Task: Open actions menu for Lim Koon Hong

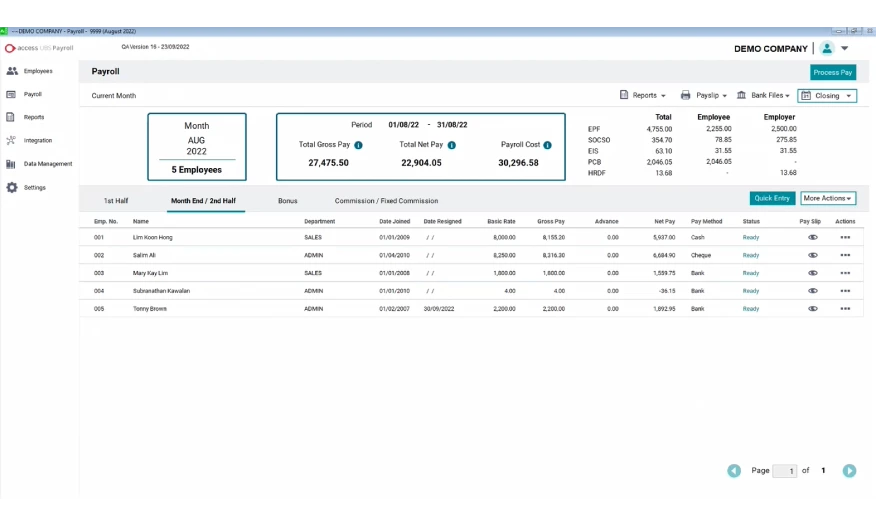Action: [845, 237]
